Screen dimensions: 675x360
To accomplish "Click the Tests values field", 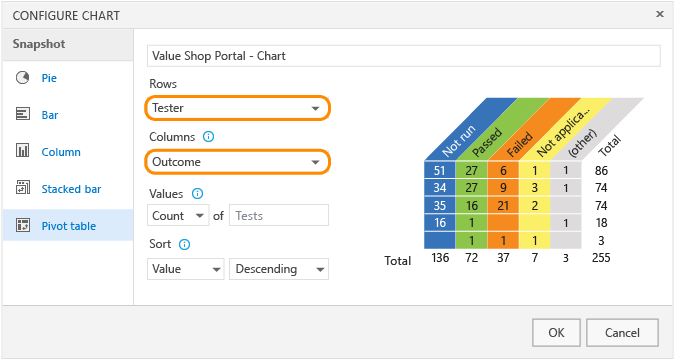I will point(279,215).
